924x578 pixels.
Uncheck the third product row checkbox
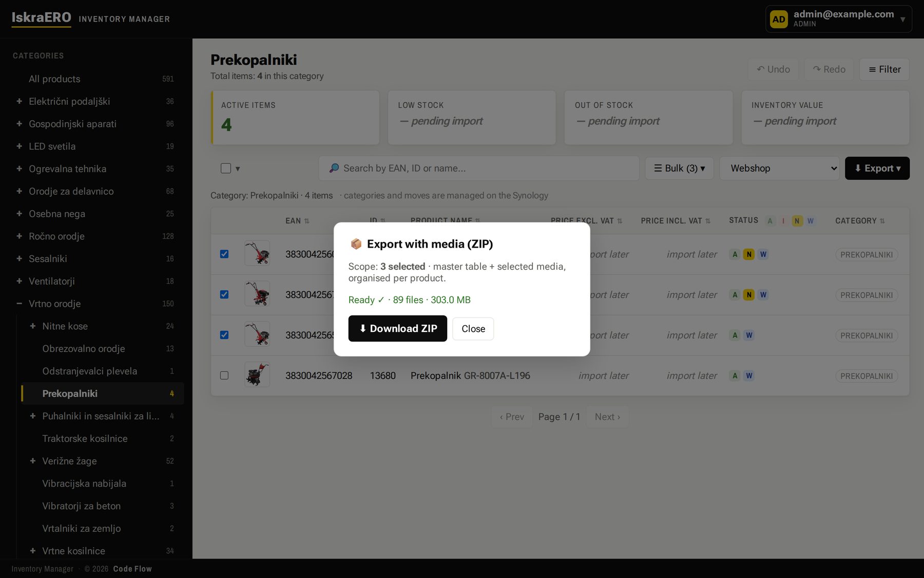tap(224, 335)
